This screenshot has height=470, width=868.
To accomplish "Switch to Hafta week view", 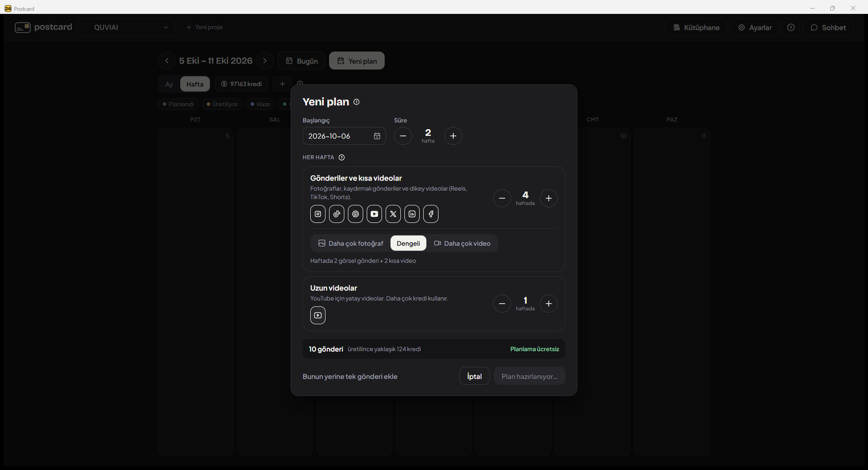I will 195,84.
